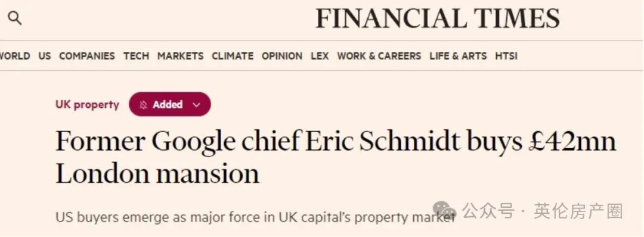Toggle the Added topic alert button
The image size is (644, 237).
(x=169, y=105)
